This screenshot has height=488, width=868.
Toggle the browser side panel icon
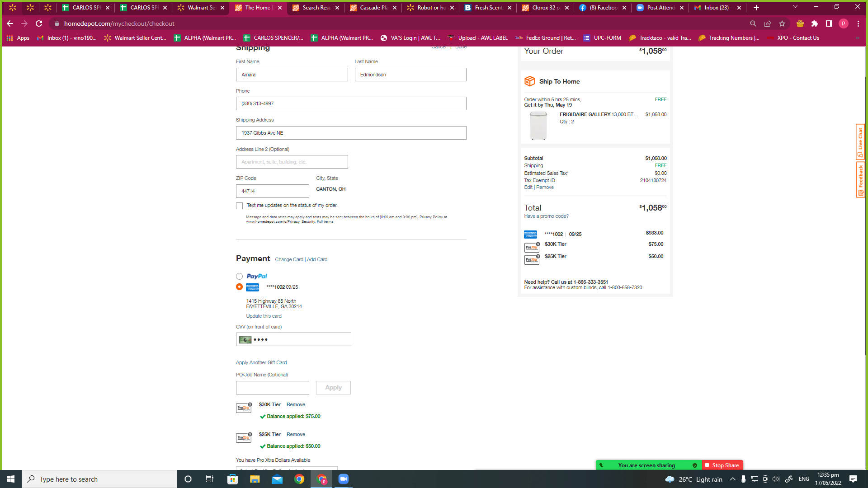tap(829, 23)
